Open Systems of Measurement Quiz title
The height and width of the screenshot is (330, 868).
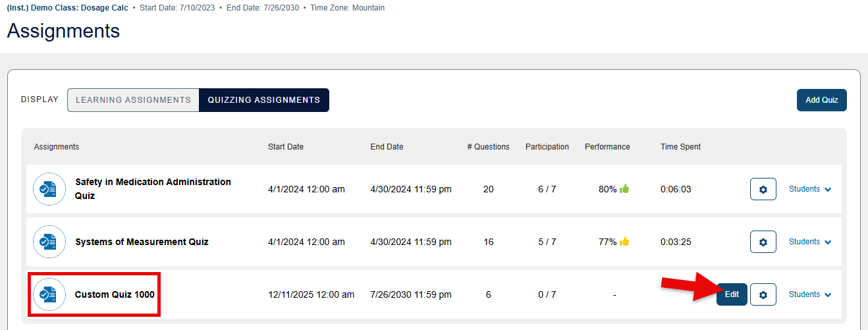(x=142, y=242)
